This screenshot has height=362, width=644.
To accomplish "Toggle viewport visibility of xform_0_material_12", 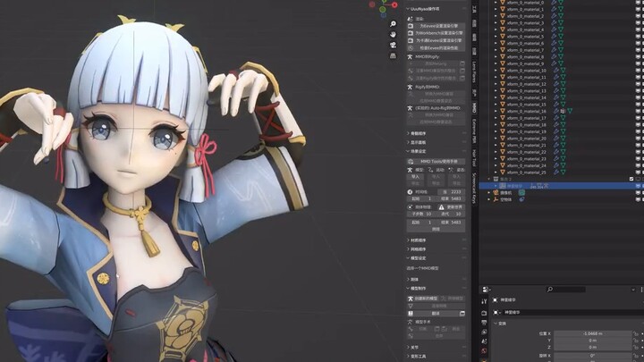I will coord(638,84).
